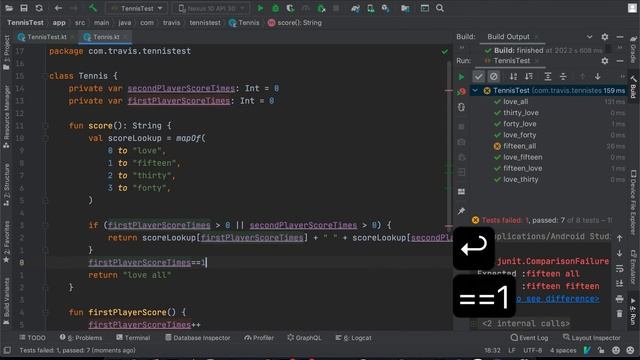
Task: Click the pin tab icon in Run sidebar
Action: 461,211
